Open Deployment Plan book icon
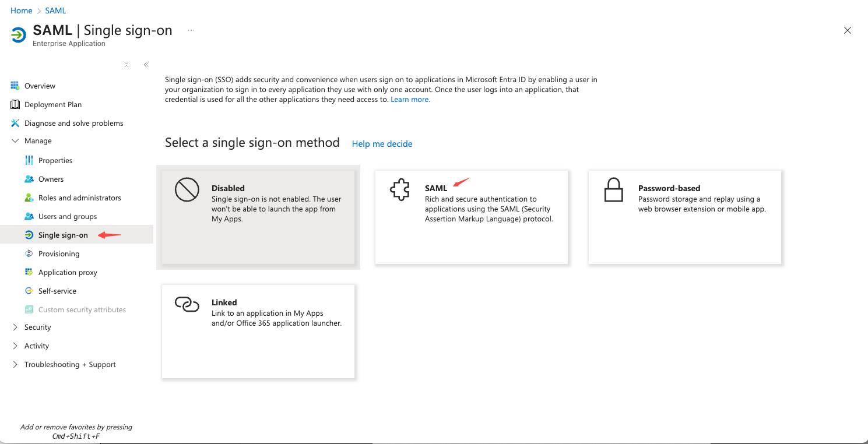Screen dimensions: 868x444 tap(15, 104)
